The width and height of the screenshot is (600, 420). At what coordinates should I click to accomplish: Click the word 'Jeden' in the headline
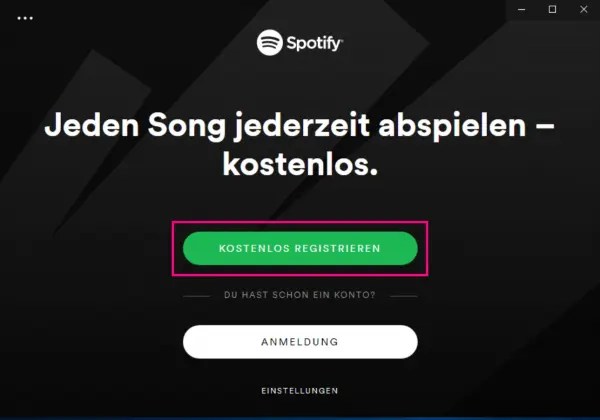click(x=92, y=125)
